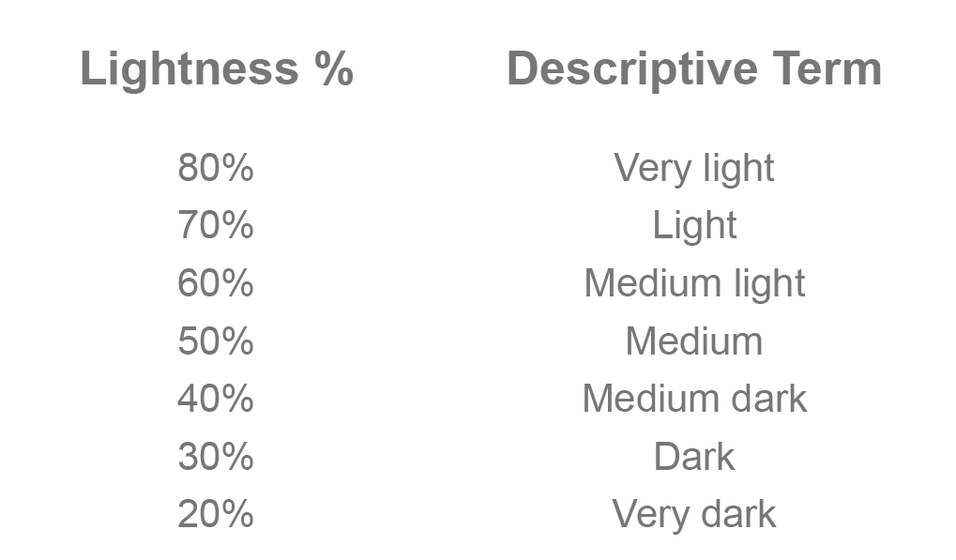Select the "Light" term in the 70% row
956x560 pixels.
point(694,226)
